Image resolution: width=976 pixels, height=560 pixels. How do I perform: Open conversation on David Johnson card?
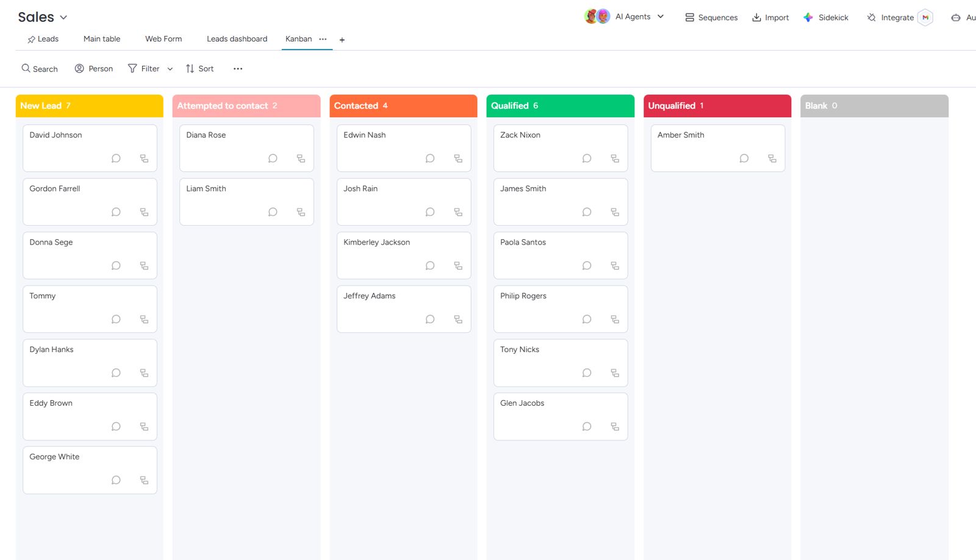click(x=116, y=159)
